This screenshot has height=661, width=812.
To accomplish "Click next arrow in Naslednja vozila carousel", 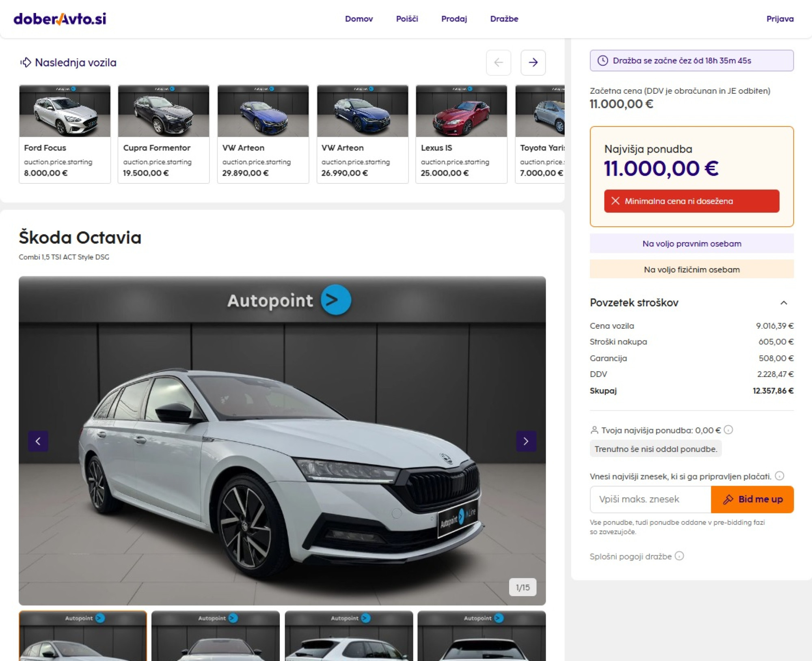I will (x=533, y=62).
